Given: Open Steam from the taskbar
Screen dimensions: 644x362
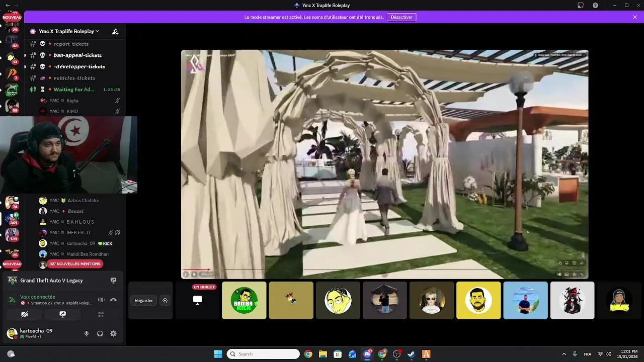Looking at the screenshot, I should coord(411,354).
